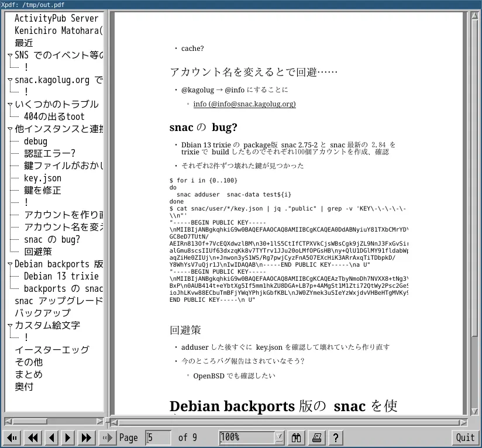Screen dimensions: 482x448
Task: Open the Print dialog via printer icon
Action: pos(316,437)
